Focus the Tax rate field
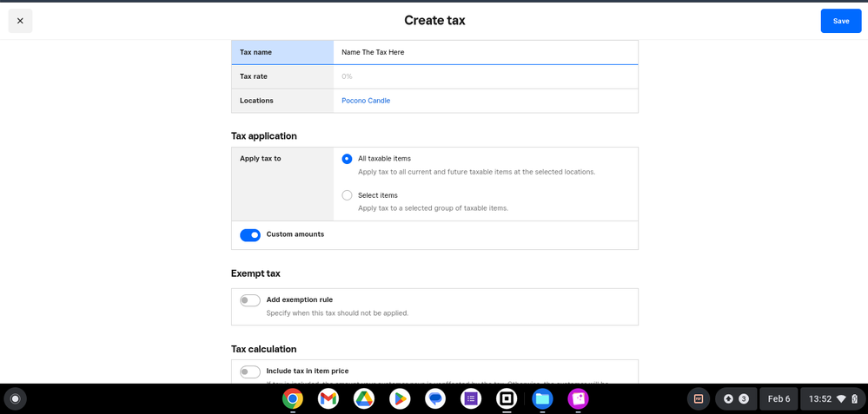 point(486,76)
